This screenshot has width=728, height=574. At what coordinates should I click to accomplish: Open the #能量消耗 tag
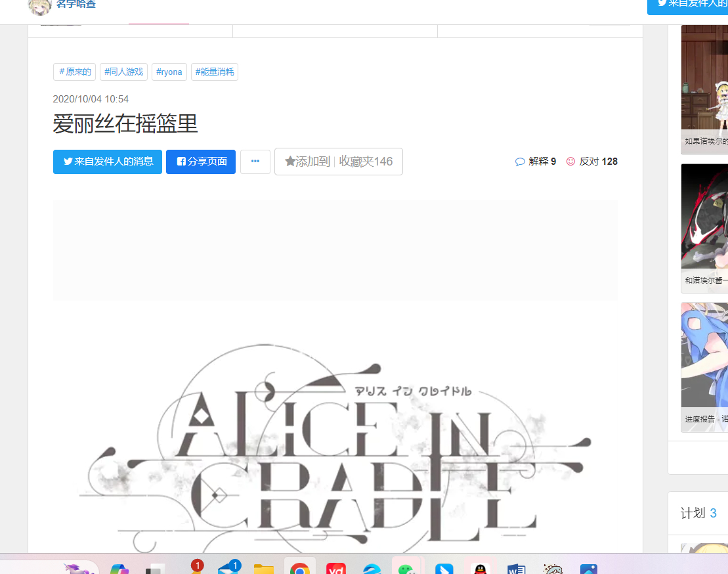[215, 72]
